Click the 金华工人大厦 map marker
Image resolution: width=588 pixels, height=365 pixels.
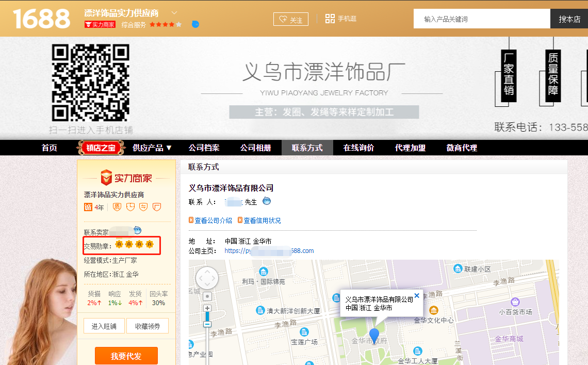[417, 351]
